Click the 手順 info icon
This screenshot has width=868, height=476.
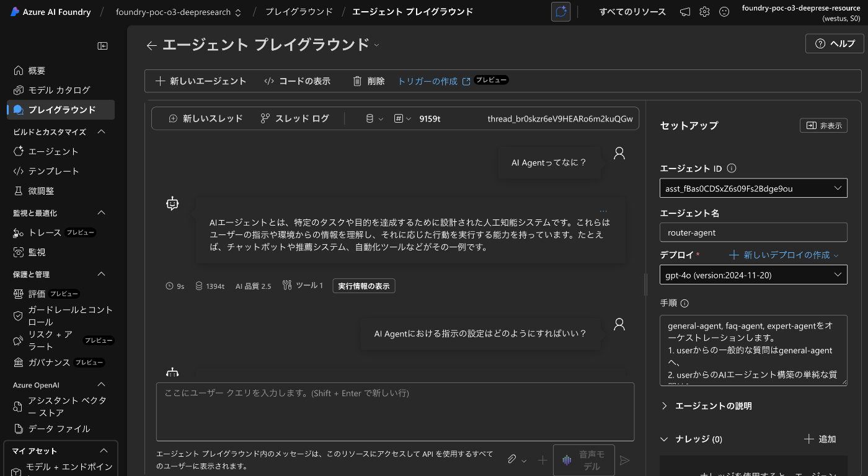684,304
